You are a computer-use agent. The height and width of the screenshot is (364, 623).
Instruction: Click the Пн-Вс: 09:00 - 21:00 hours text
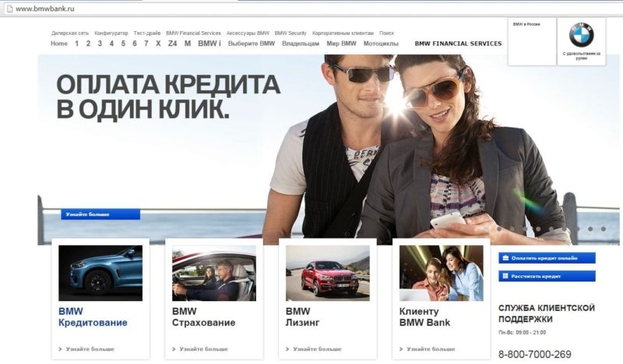point(522,333)
